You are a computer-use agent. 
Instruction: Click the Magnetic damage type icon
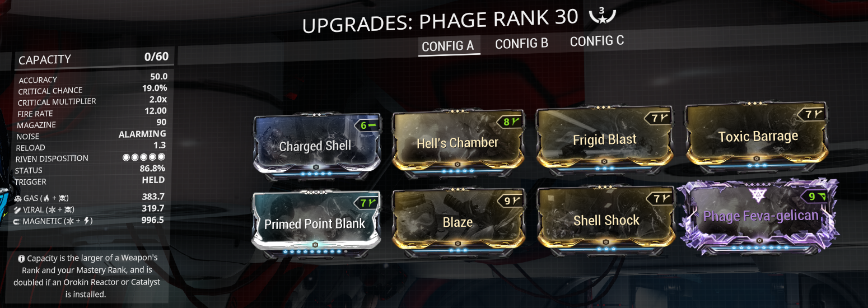pos(18,221)
